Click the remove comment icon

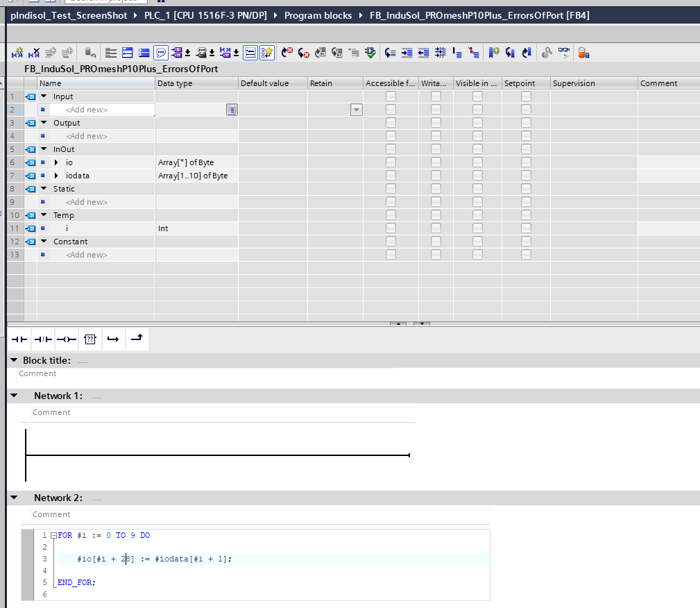tap(474, 53)
